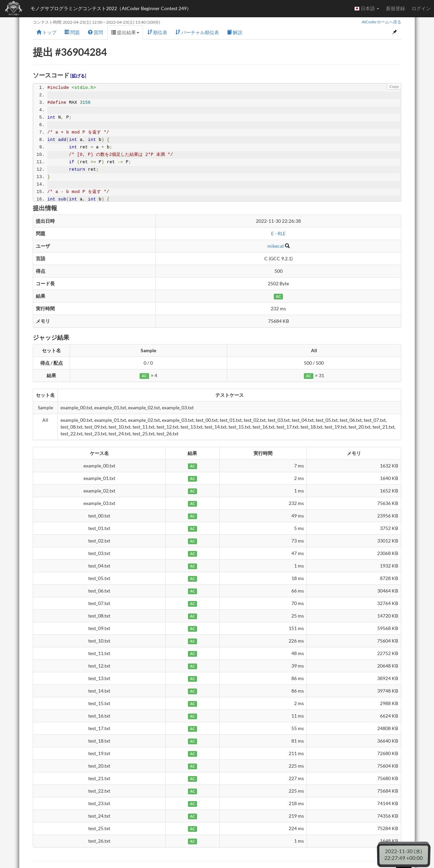Click the pin icon next to the tabs
The image size is (434, 868).
pos(394,32)
